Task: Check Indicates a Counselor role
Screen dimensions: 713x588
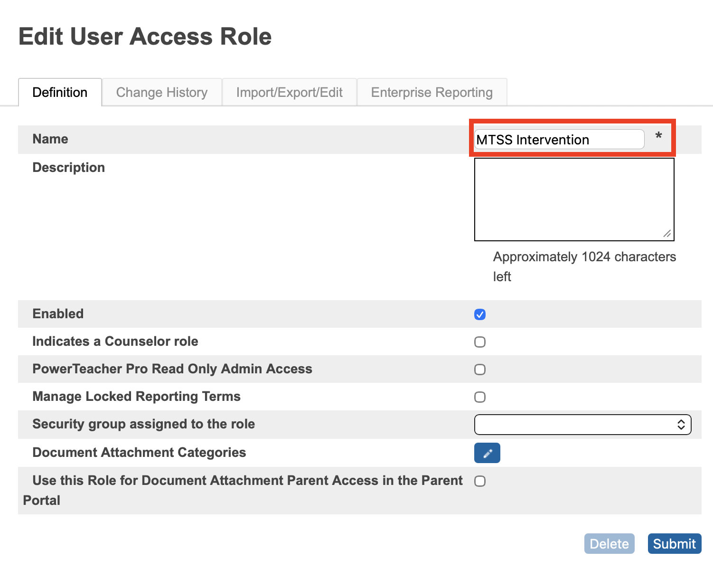Action: point(480,341)
